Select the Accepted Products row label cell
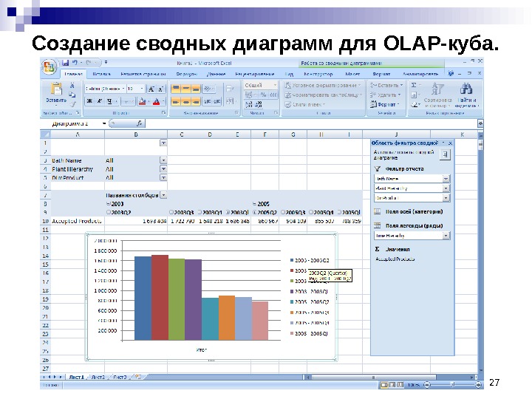 (78, 221)
